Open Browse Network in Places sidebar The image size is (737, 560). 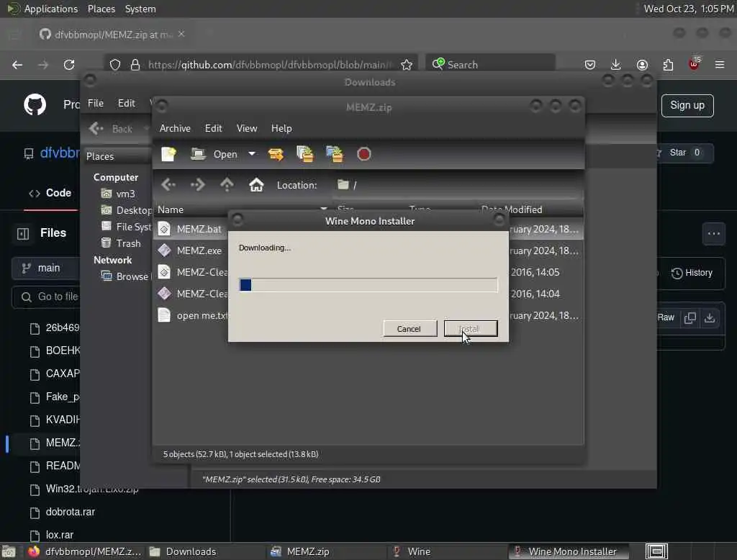tap(126, 276)
